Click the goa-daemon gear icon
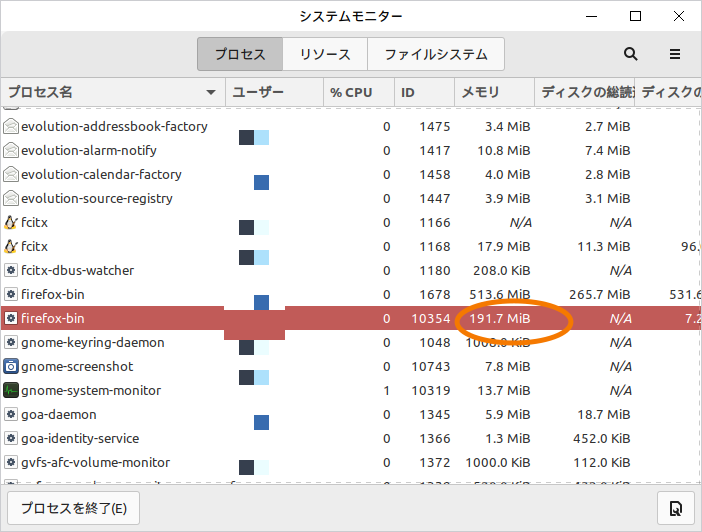 click(x=11, y=414)
